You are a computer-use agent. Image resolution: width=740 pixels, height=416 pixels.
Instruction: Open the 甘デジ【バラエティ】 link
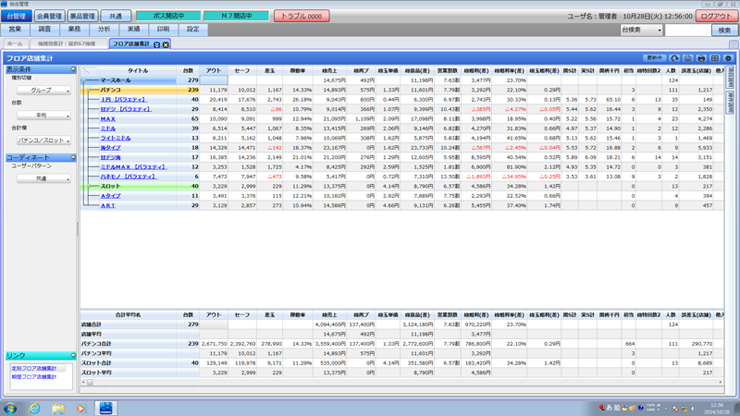pos(126,109)
